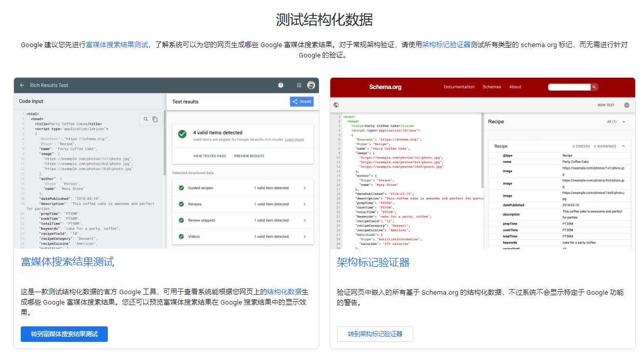Click the 测试结构化数据 page heading
Viewport: 644px width, 359px height.
[x=324, y=20]
